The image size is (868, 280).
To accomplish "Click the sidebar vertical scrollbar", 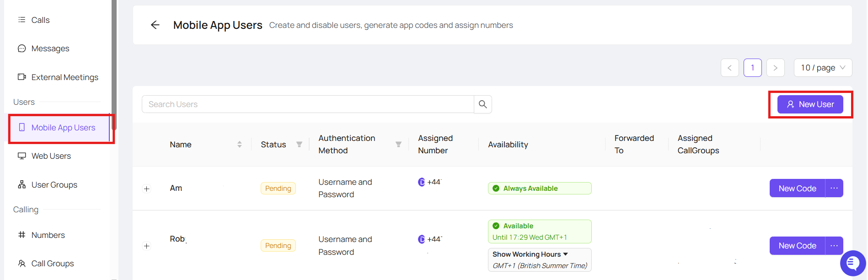I will (x=114, y=64).
